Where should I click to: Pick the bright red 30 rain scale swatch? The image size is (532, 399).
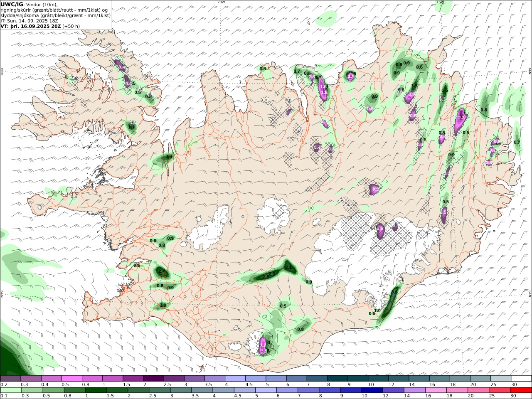[x=521, y=390]
